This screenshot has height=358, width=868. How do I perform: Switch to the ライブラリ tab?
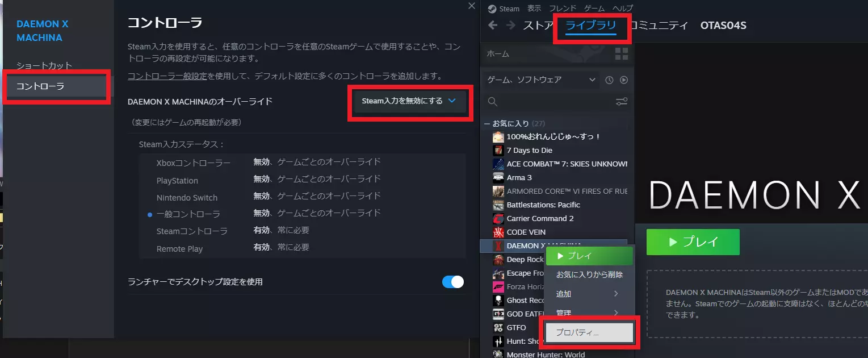pyautogui.click(x=590, y=25)
